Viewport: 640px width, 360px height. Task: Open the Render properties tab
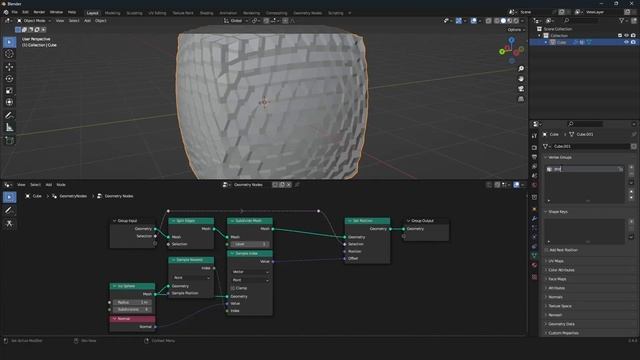[534, 147]
